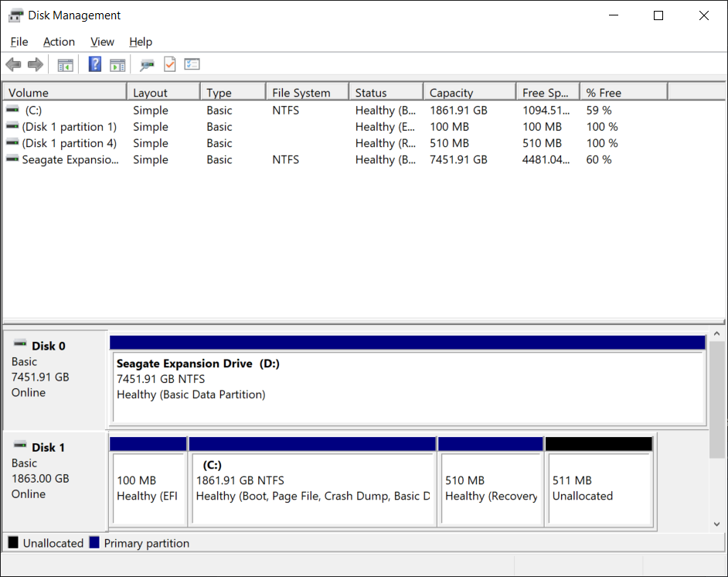Open Help using the question mark toolbar icon

94,64
